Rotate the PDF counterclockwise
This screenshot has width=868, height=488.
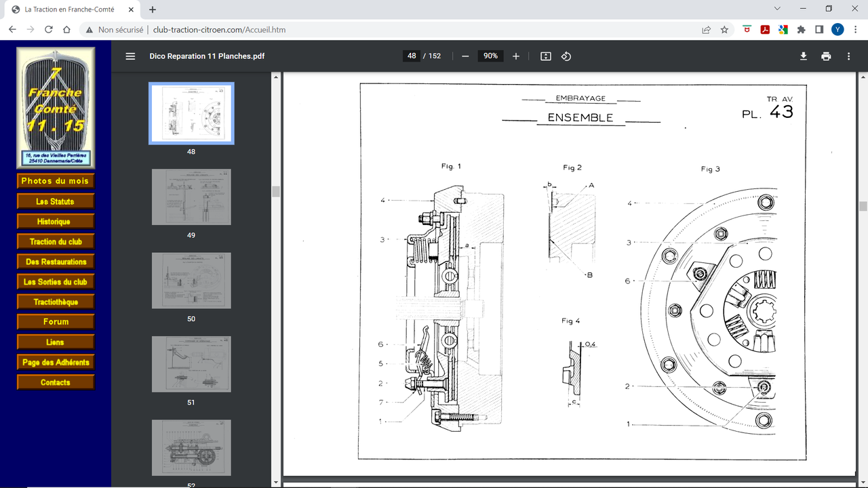click(x=566, y=56)
